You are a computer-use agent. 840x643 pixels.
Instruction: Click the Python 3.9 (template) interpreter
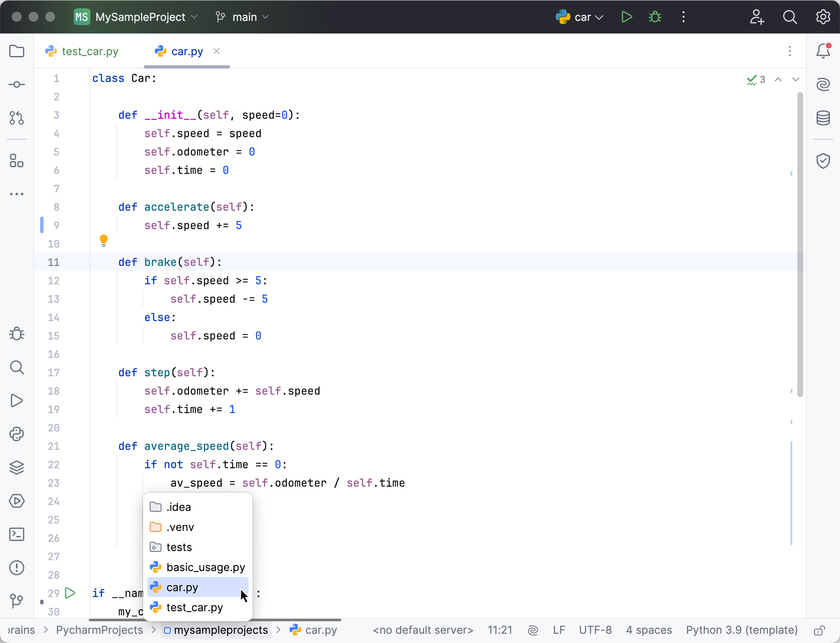742,630
